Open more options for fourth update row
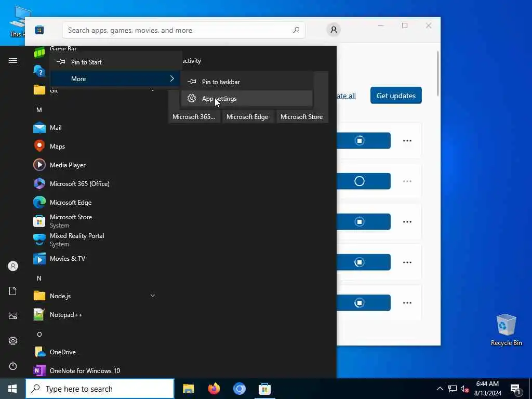 pos(407,262)
